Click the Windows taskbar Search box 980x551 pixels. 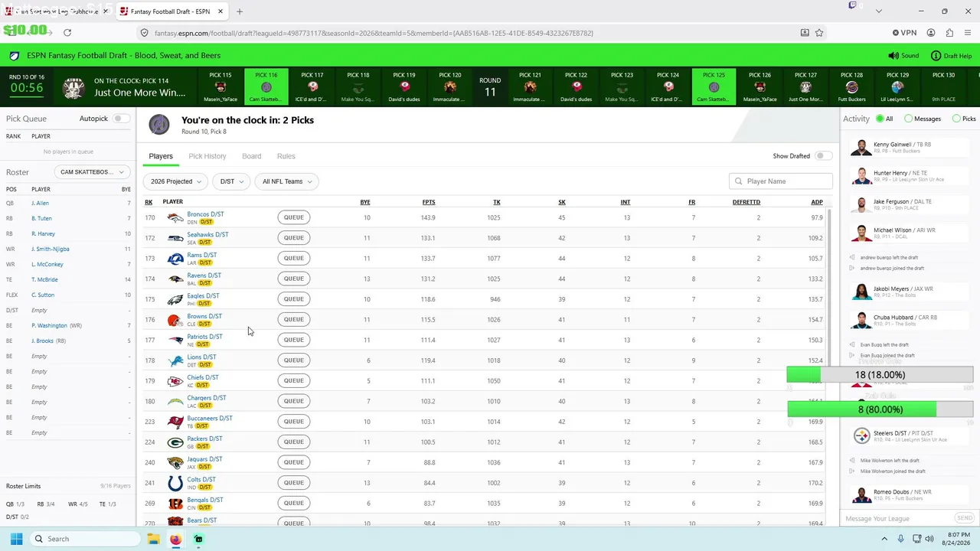tap(84, 539)
